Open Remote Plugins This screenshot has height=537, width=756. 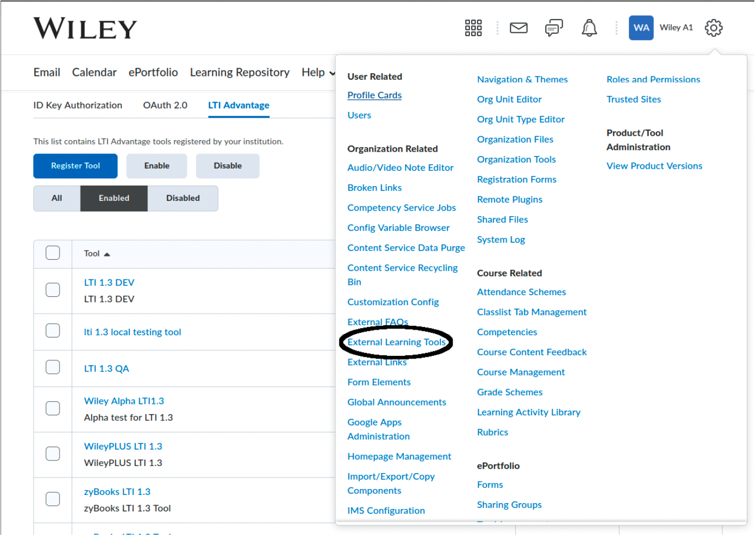tap(510, 200)
